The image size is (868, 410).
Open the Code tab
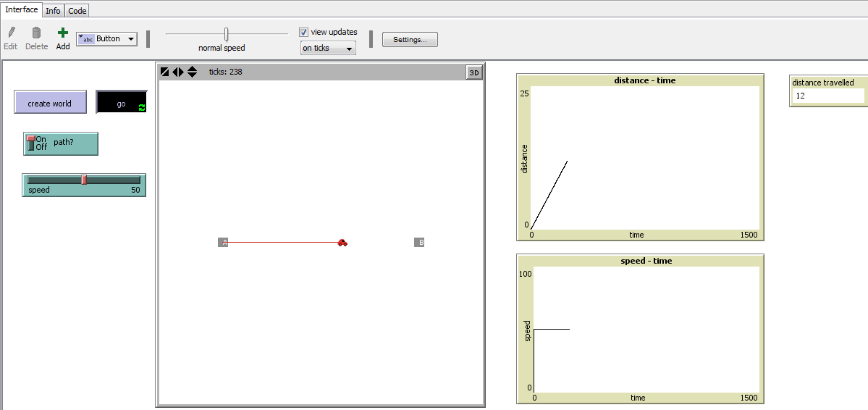coord(77,11)
